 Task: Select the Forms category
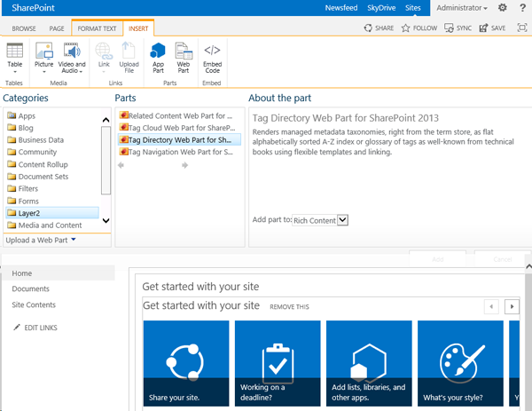point(23,202)
